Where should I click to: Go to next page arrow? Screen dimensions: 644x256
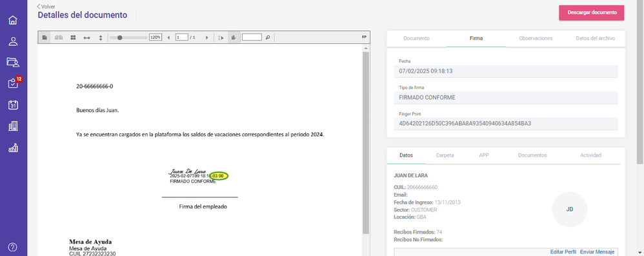pyautogui.click(x=206, y=37)
